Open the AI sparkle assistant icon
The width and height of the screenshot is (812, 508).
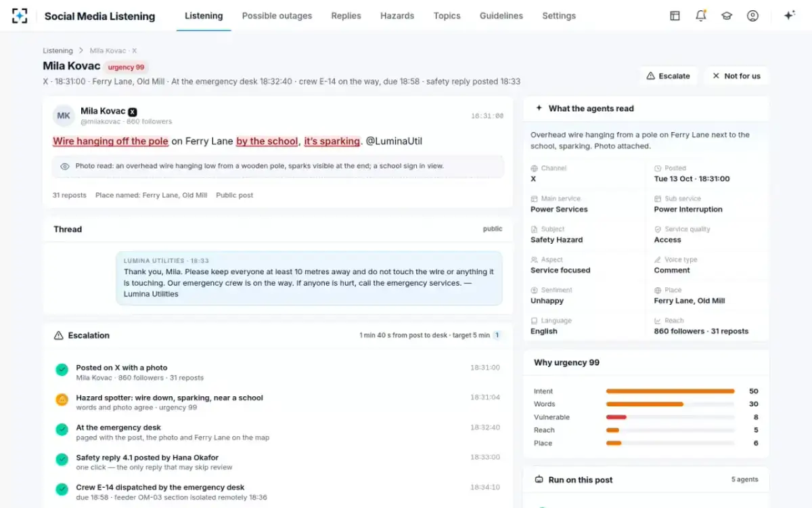tap(789, 16)
